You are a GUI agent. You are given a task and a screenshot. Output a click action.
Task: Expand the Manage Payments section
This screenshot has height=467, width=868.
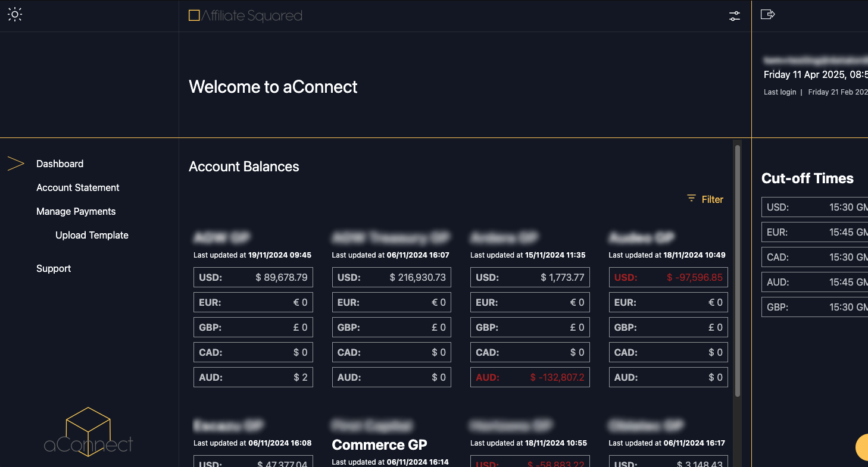(x=76, y=211)
